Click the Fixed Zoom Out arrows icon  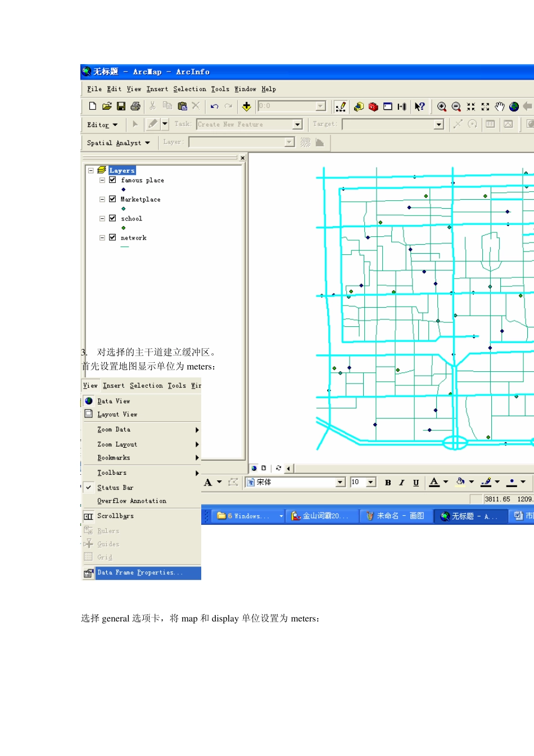click(485, 106)
